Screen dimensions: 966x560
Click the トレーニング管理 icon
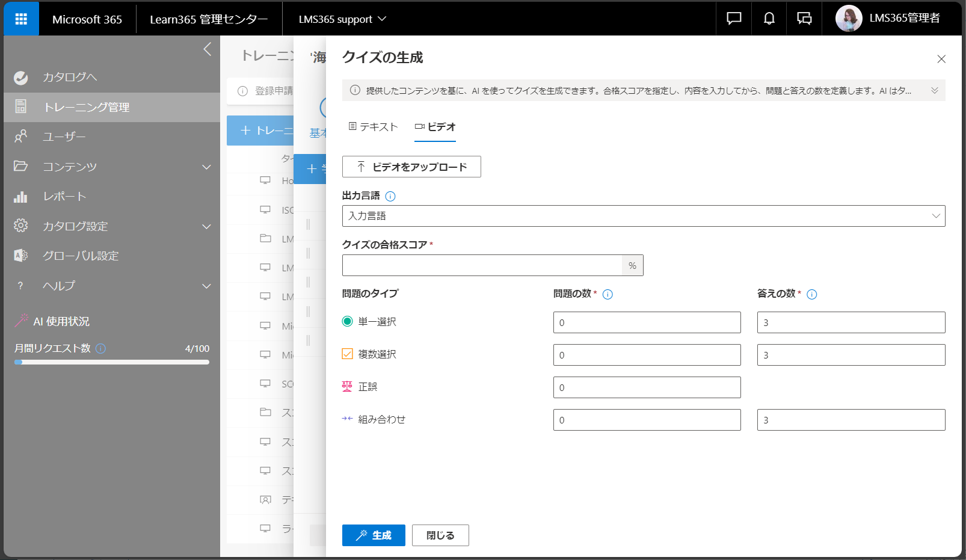click(21, 106)
